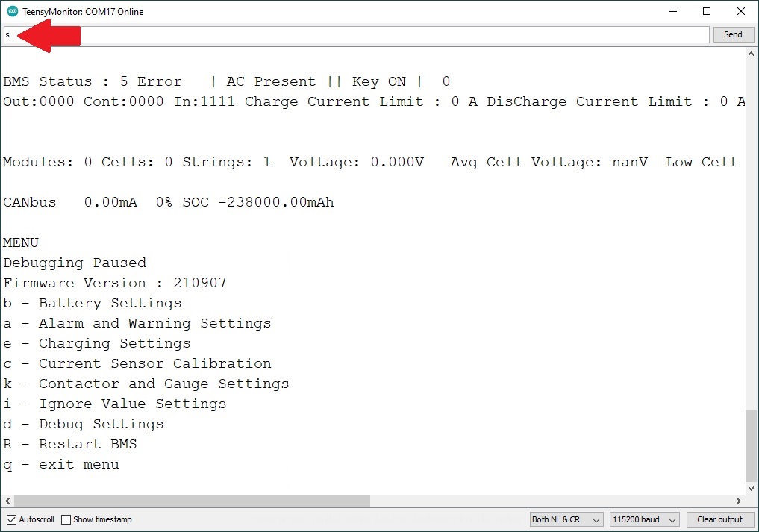This screenshot has height=532, width=759.
Task: Toggle the Autoscroll checkbox
Action: 12,519
